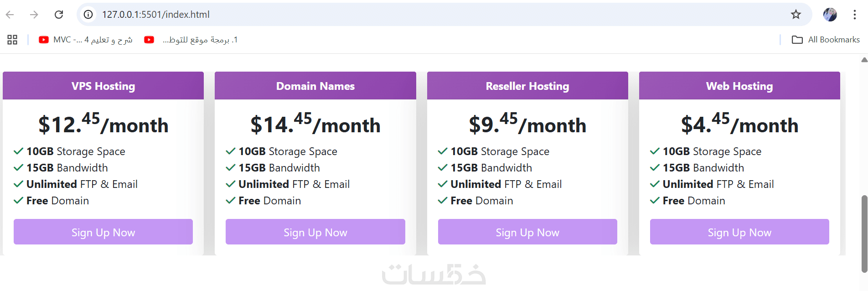
Task: Click the page's vertical scrollbar thumb
Action: pos(864,234)
